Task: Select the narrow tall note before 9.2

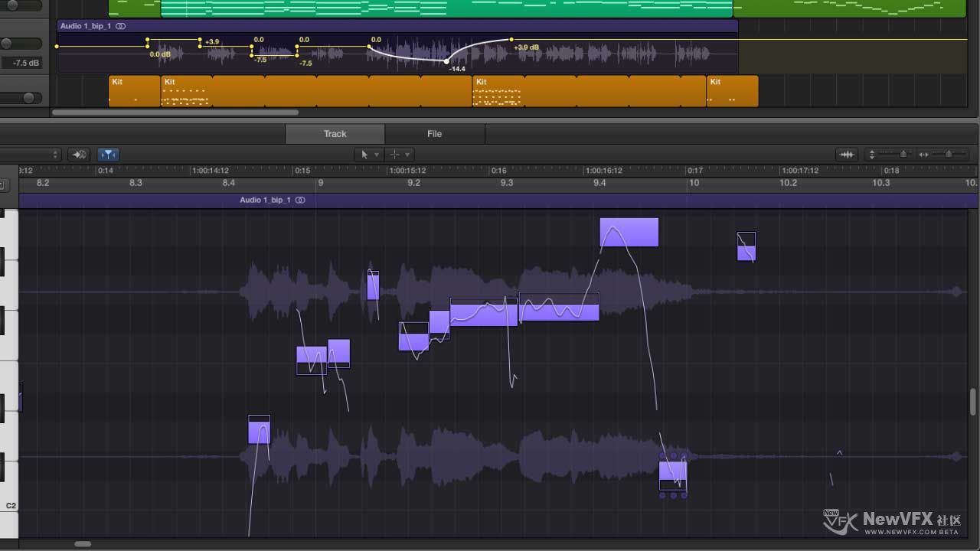Action: point(373,285)
